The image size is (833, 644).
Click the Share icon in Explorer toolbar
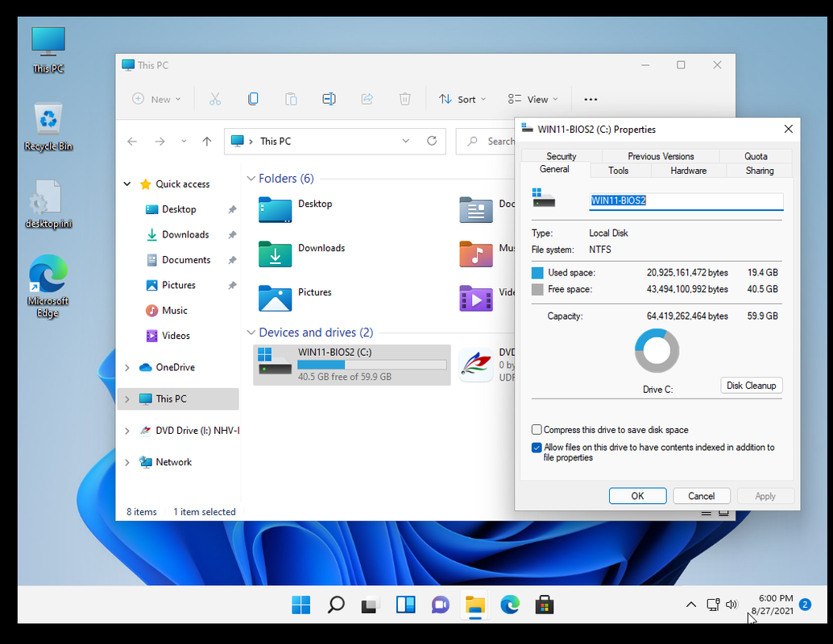[x=367, y=99]
